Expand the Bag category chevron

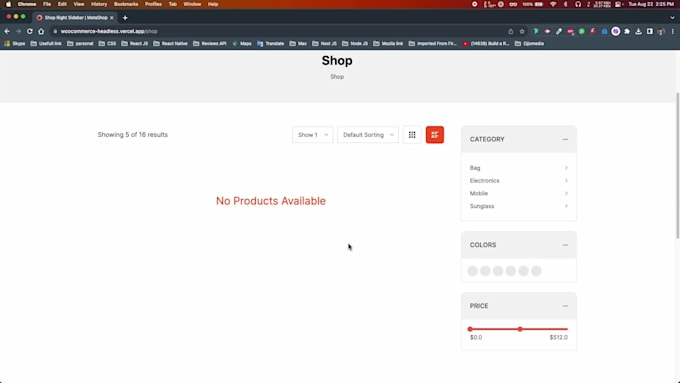[x=566, y=168]
